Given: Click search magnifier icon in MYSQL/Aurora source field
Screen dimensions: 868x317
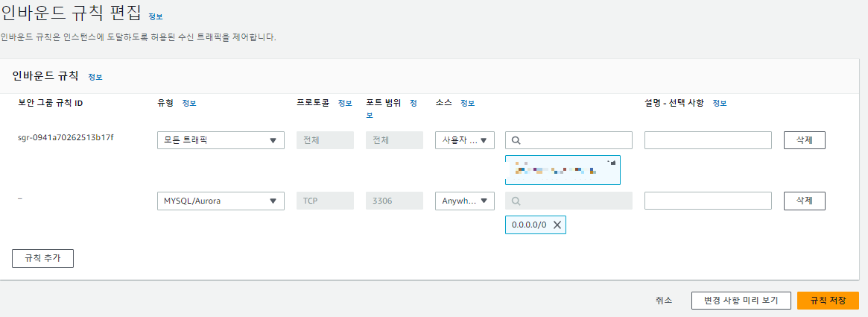Looking at the screenshot, I should coord(516,201).
